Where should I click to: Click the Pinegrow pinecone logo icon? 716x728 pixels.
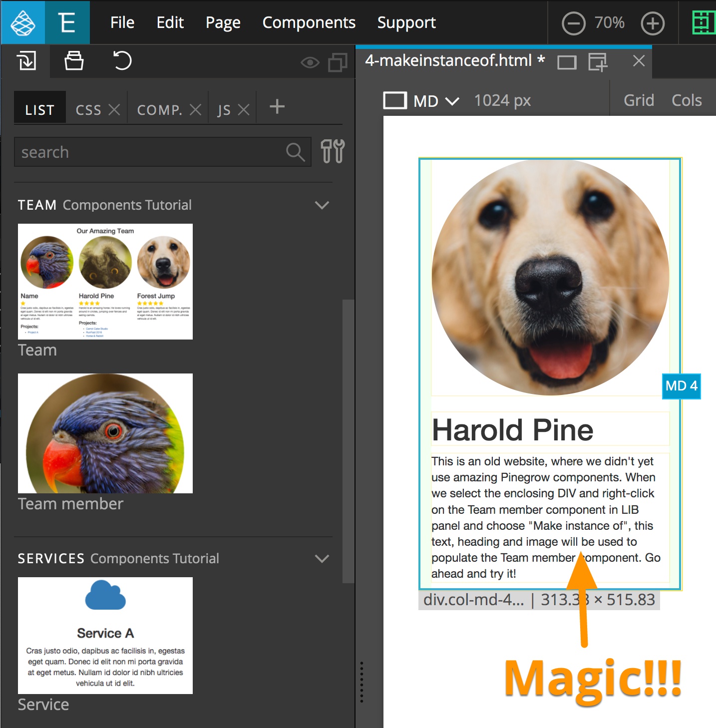click(x=23, y=22)
